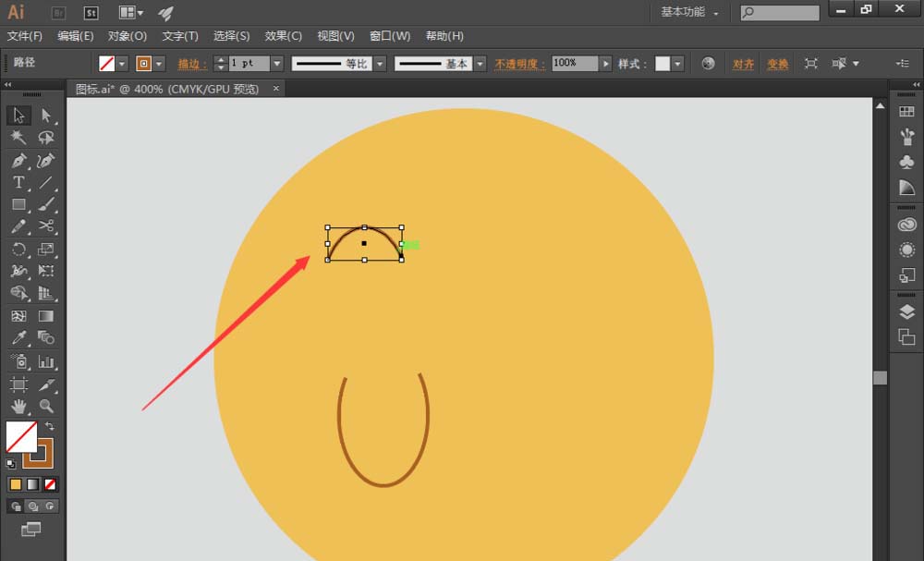Screen dimensions: 924x561
Task: Select the Free Transform tool
Action: [46, 271]
